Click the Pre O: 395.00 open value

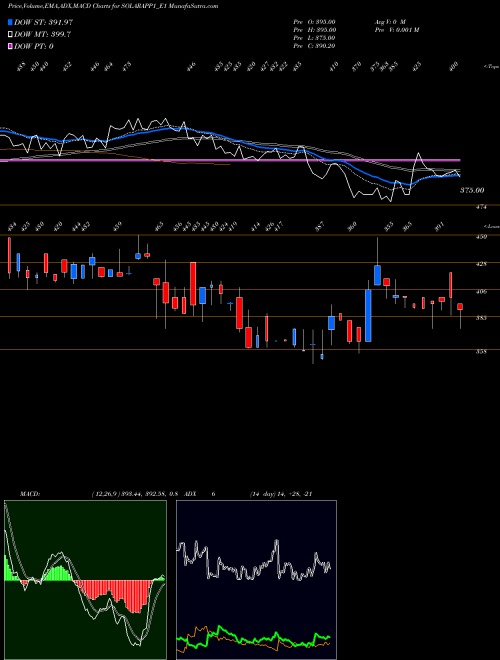[x=314, y=22]
